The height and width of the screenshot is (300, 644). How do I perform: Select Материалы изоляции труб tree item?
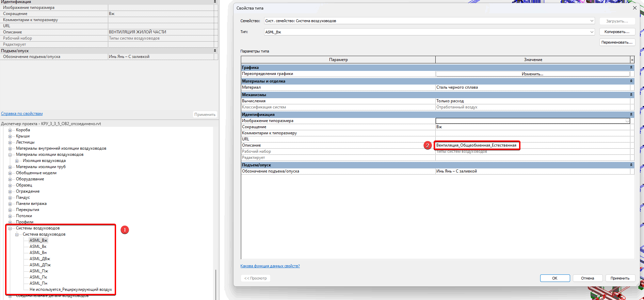pos(41,167)
